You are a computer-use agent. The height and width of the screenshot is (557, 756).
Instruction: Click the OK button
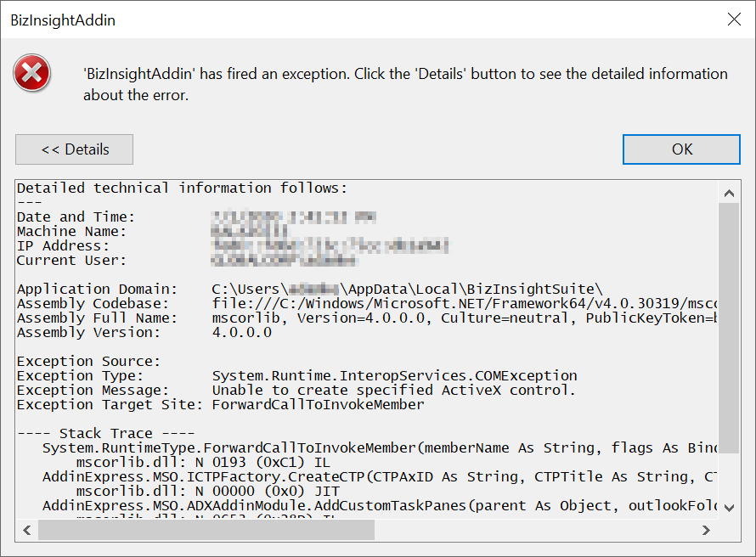tap(681, 149)
